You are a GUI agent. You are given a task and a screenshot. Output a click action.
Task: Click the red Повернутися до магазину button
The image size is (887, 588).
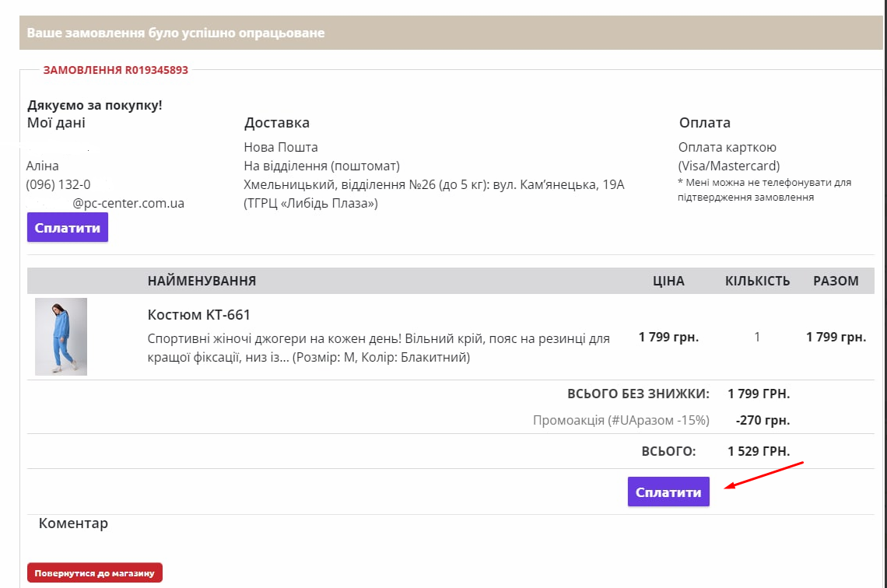(94, 574)
